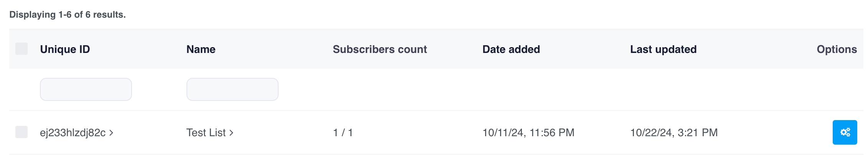Select the ej233hlzdj82c row checkbox
868x155 pixels.
tap(21, 132)
